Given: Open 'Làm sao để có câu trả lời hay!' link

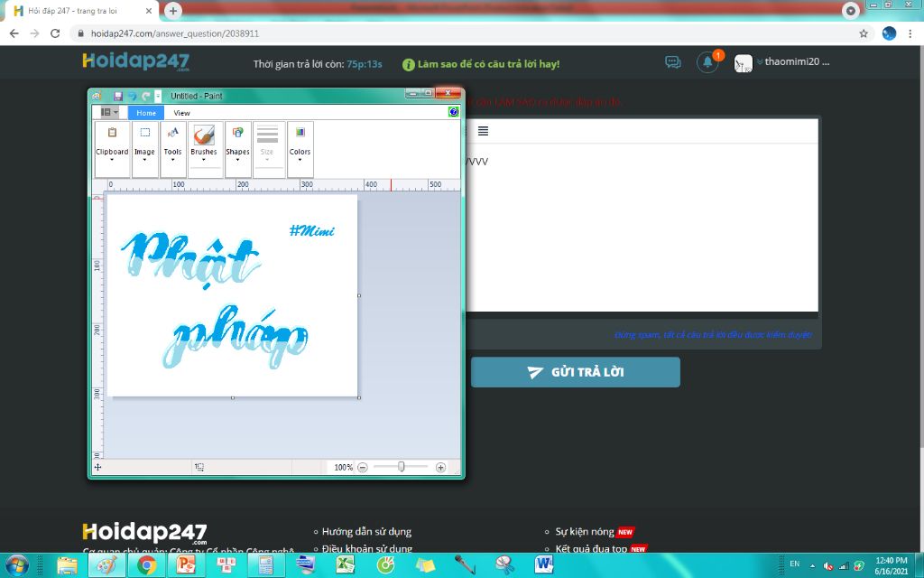Looking at the screenshot, I should tap(488, 64).
